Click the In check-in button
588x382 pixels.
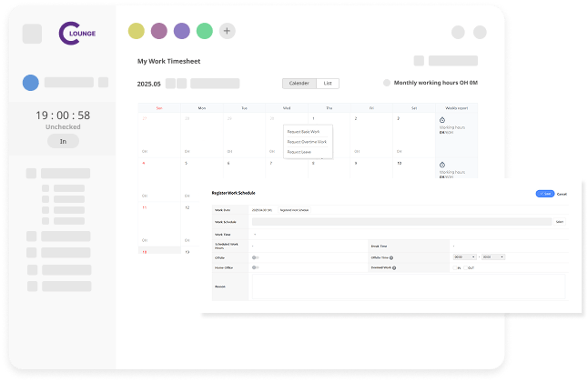coord(63,141)
